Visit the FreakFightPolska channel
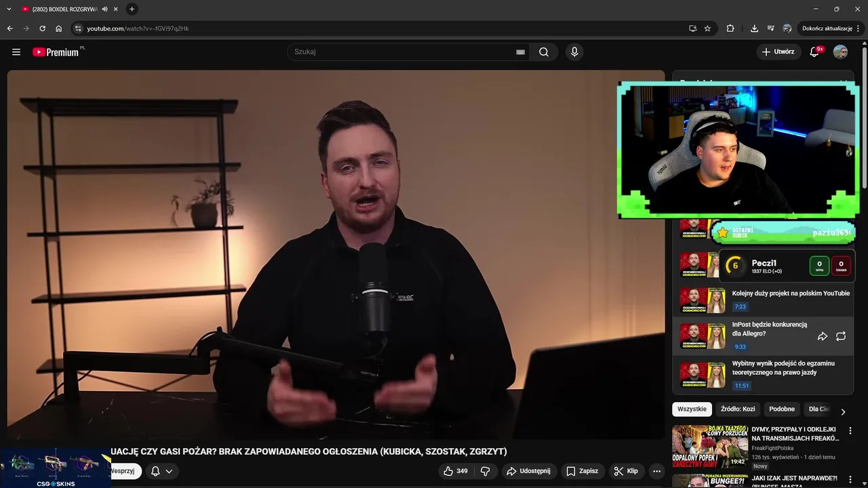The width and height of the screenshot is (868, 488). (x=772, y=448)
